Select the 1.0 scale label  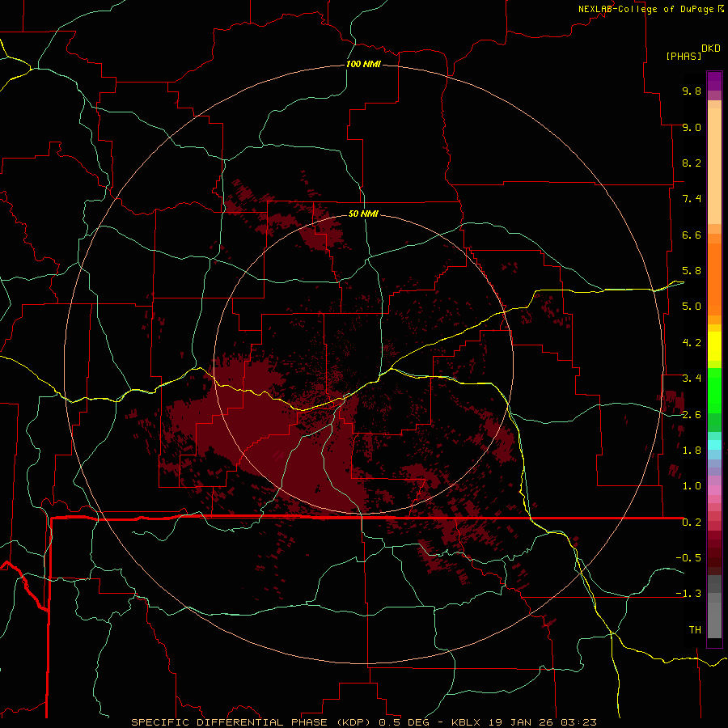point(692,486)
